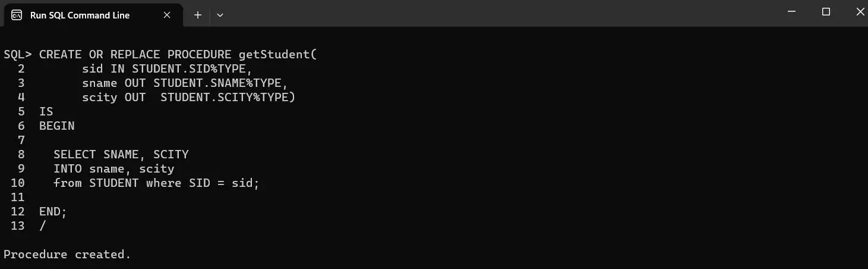Click the terminal icon in the tab
Image resolution: width=868 pixels, height=269 pixels.
click(17, 15)
